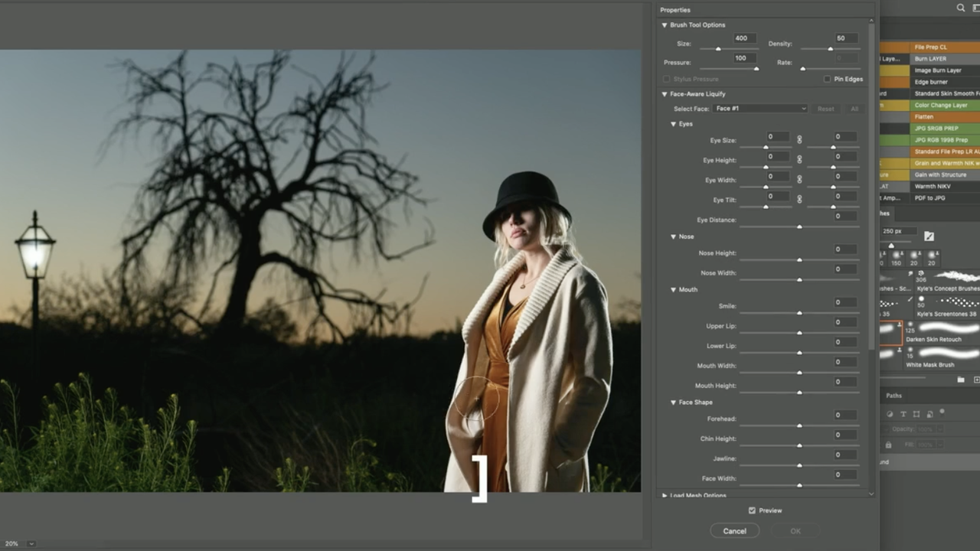Run the PDF to JPG action
The image size is (980, 551).
945,197
